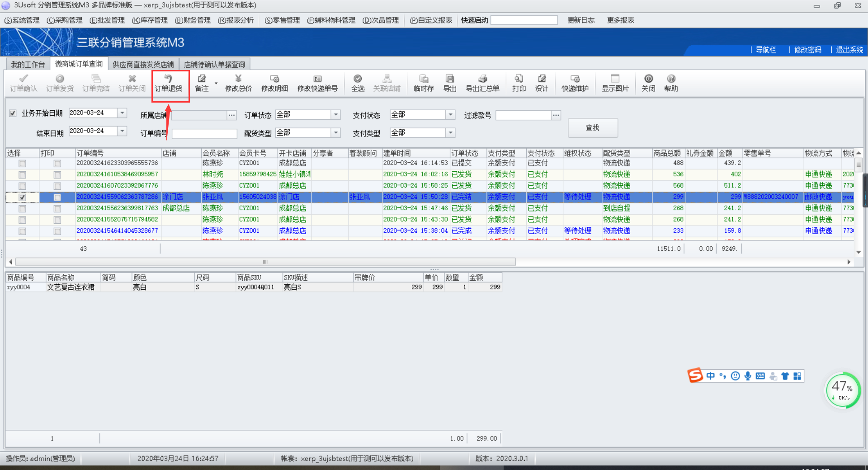
Task: Open the 结束日期 date picker dropdown
Action: tap(122, 131)
